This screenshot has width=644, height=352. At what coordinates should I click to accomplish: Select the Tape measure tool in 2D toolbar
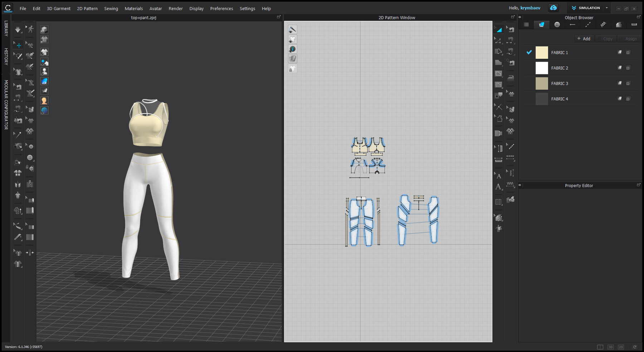coord(498,160)
